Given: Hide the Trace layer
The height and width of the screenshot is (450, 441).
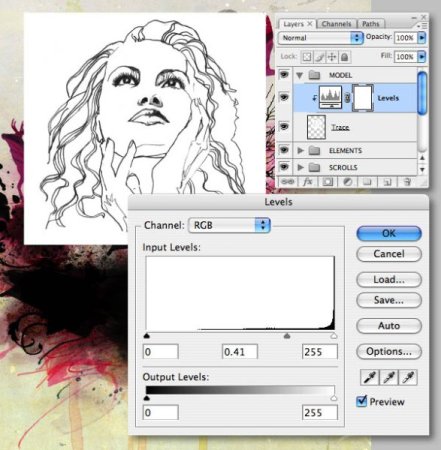Looking at the screenshot, I should pos(284,127).
